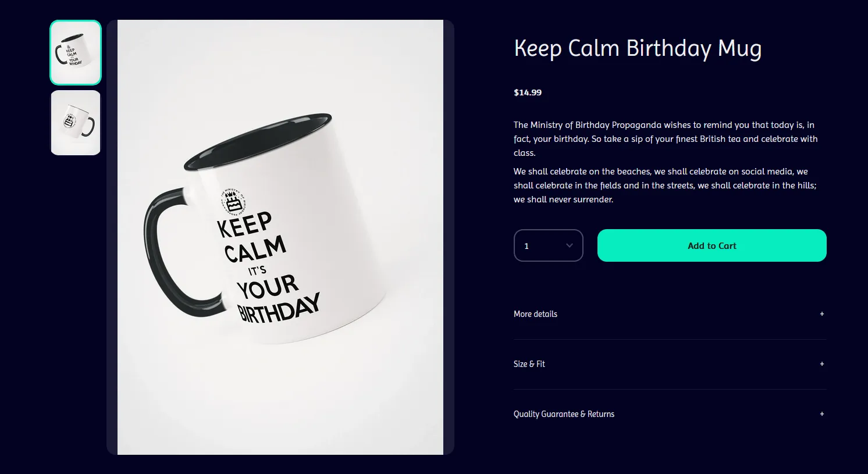Open the quantity dropdown
868x474 pixels.
548,245
